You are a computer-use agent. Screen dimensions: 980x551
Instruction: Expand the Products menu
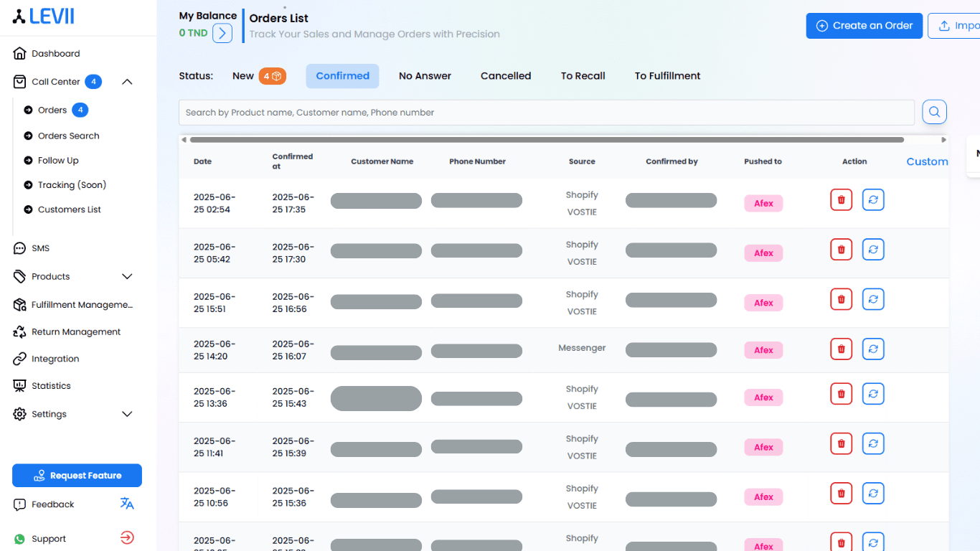pyautogui.click(x=127, y=276)
